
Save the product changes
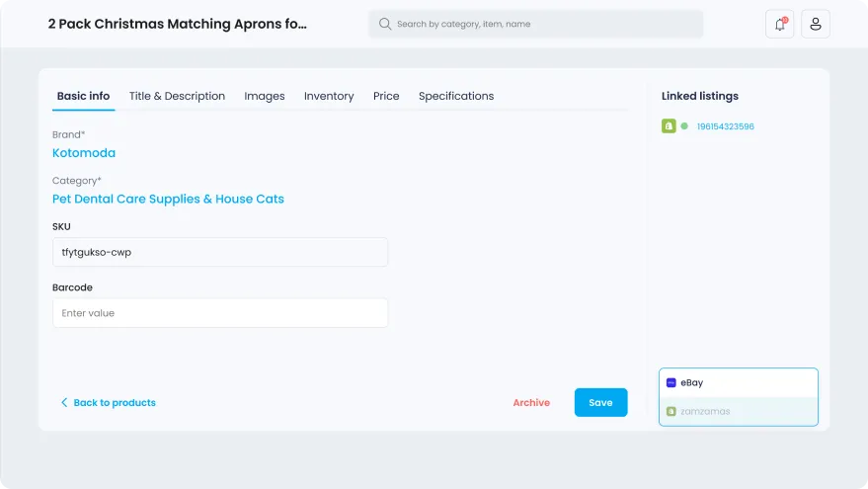click(x=600, y=403)
